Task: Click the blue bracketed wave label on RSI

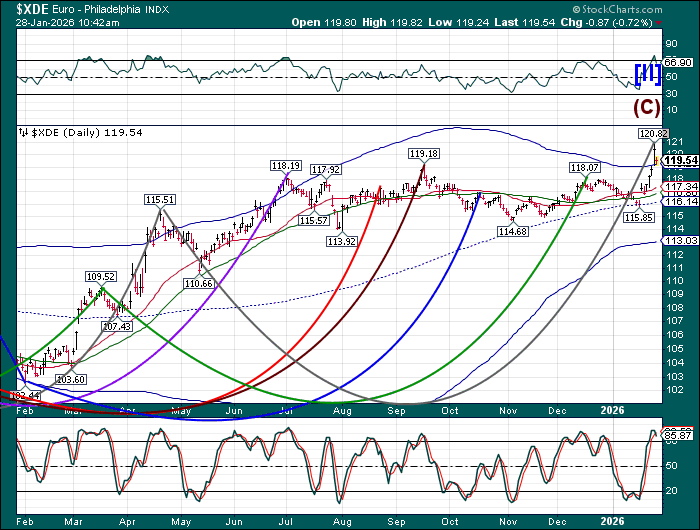Action: pyautogui.click(x=646, y=73)
